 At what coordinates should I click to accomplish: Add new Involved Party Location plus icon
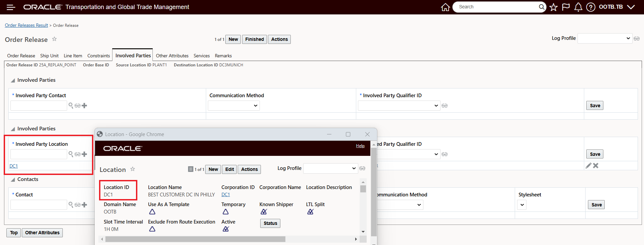click(84, 154)
